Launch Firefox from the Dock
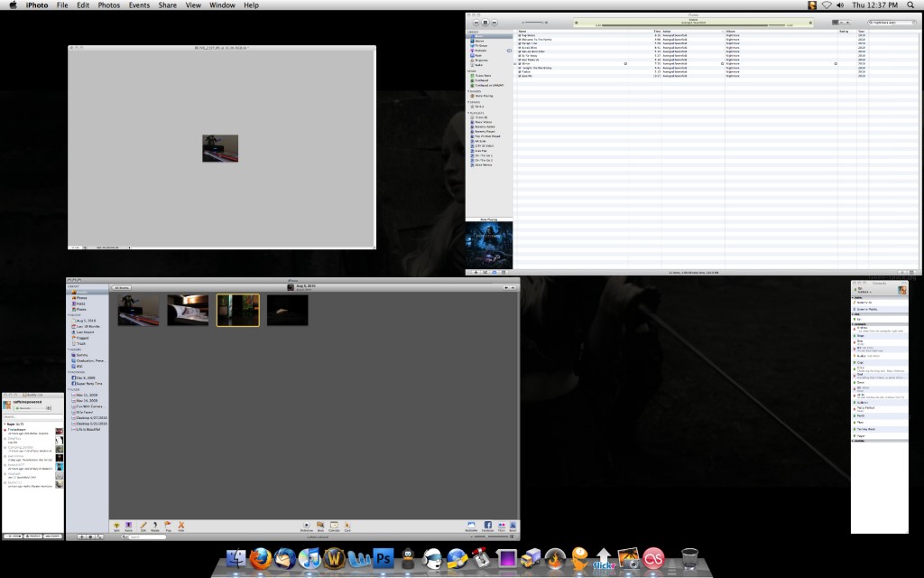Viewport: 924px width, 578px height. pos(261,558)
